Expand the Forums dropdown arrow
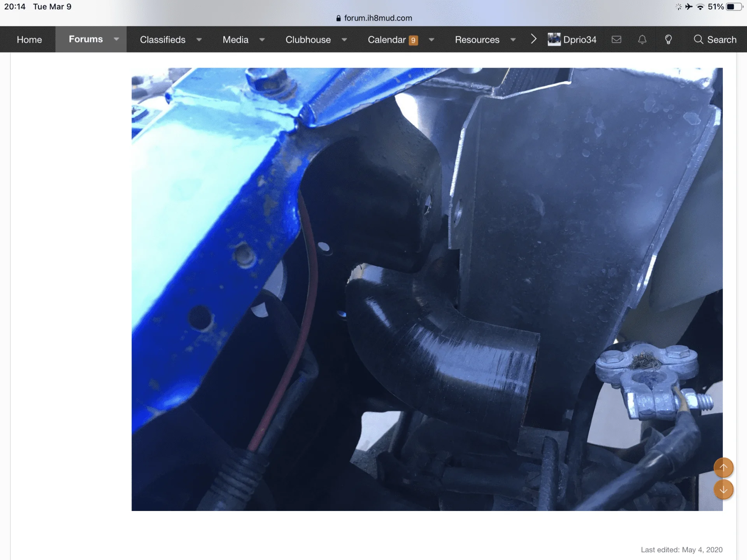The width and height of the screenshot is (747, 560). (116, 39)
